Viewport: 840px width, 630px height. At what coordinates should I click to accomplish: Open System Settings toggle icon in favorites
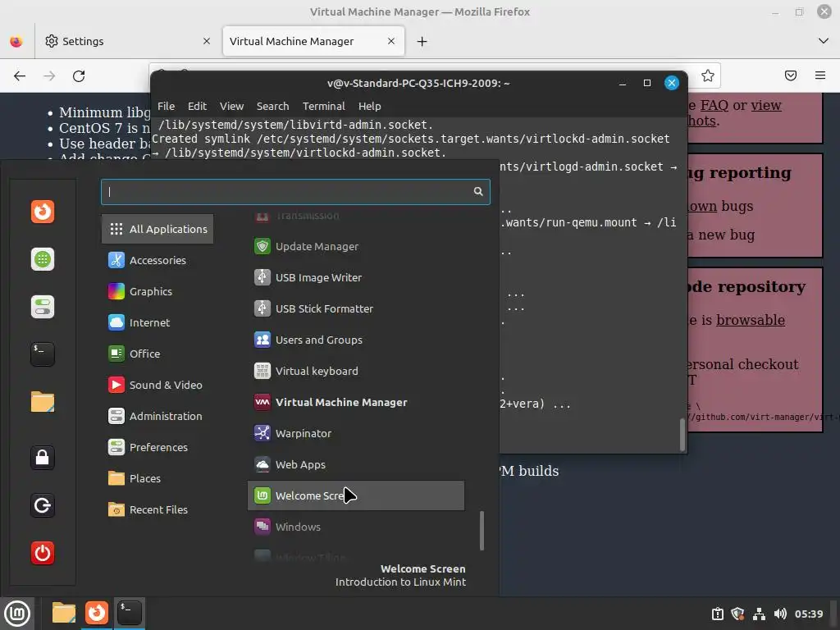point(43,307)
